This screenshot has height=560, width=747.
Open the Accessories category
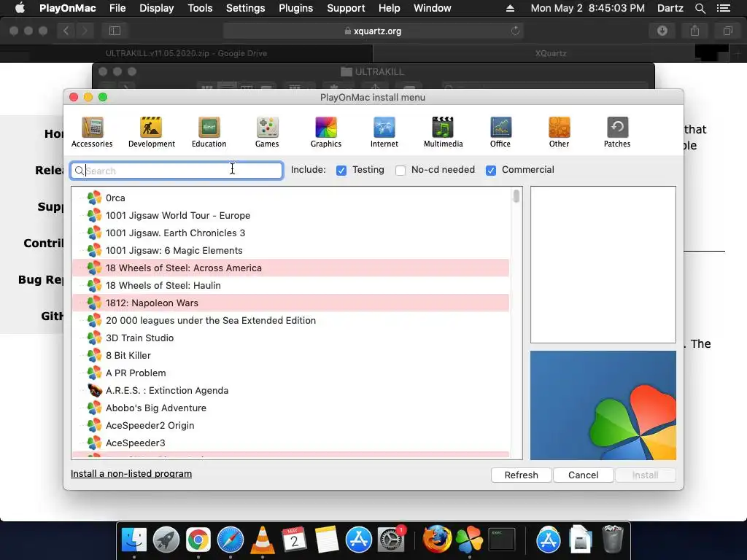(x=92, y=133)
